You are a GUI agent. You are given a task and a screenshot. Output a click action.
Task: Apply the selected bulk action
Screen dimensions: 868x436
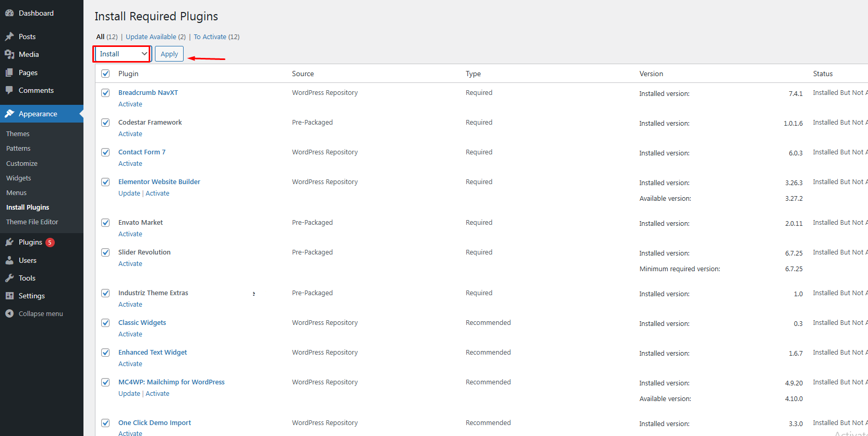169,54
